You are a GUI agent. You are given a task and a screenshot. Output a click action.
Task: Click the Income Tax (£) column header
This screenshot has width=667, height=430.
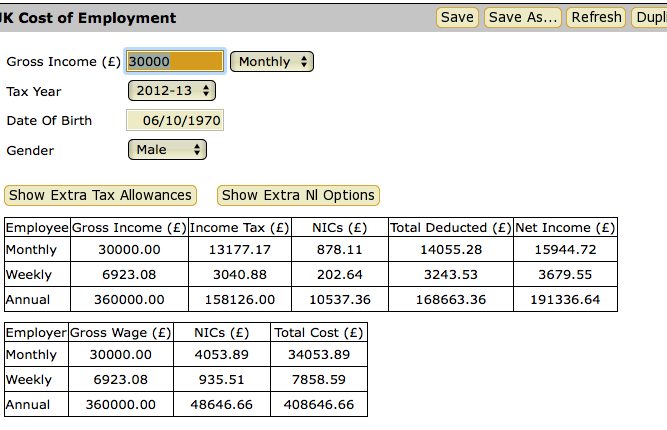(239, 228)
